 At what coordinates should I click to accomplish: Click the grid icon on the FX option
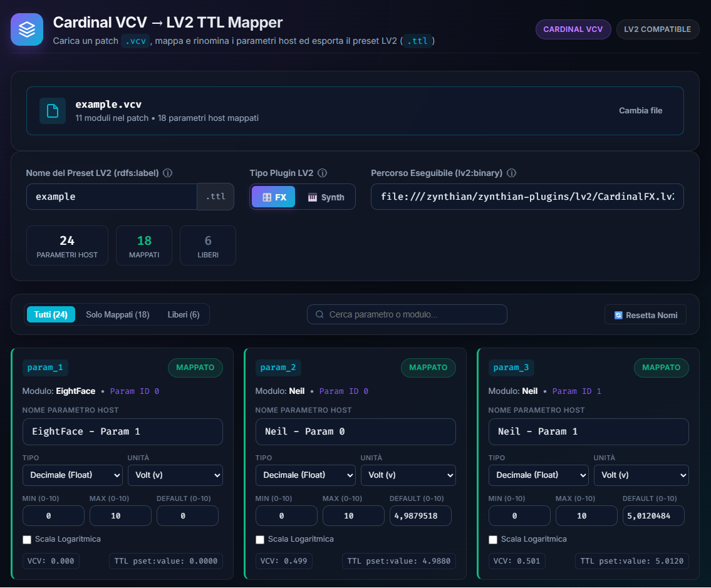(267, 197)
